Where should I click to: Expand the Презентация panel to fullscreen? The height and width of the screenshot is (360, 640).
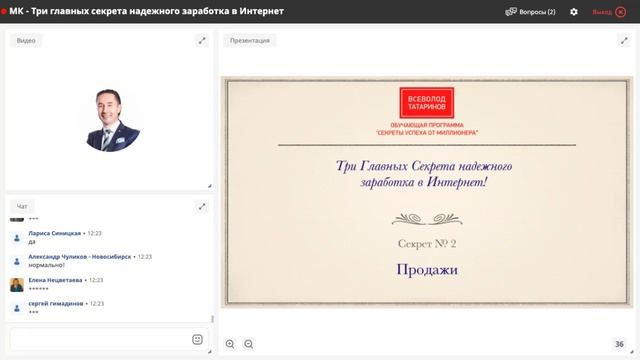(x=624, y=40)
